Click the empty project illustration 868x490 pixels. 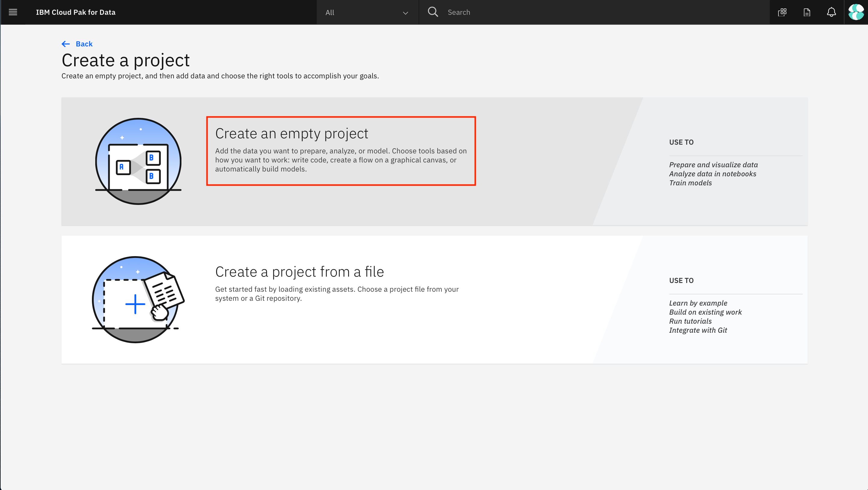[x=138, y=161]
